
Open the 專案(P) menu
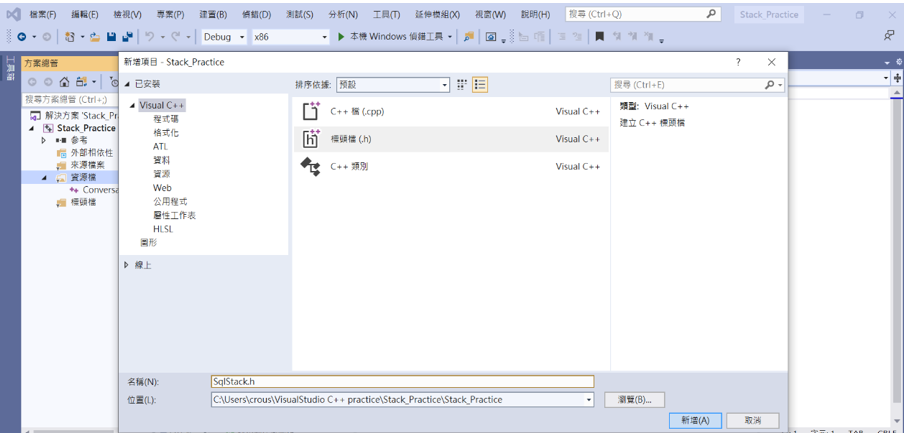170,14
